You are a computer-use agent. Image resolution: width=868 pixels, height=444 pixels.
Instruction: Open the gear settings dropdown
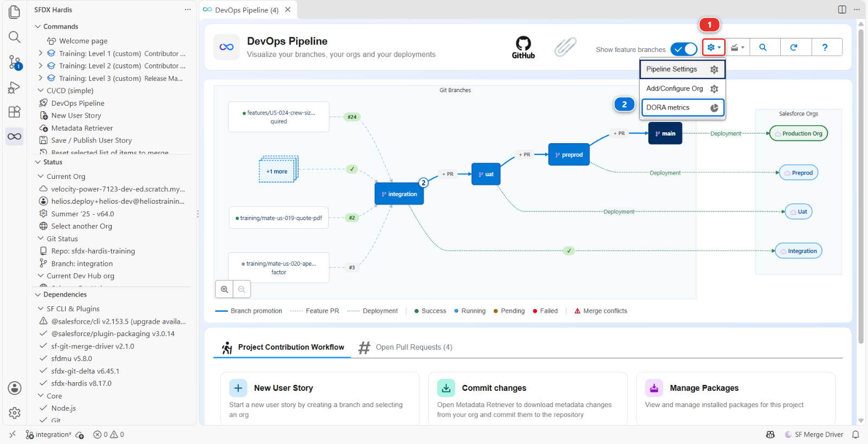tap(714, 47)
